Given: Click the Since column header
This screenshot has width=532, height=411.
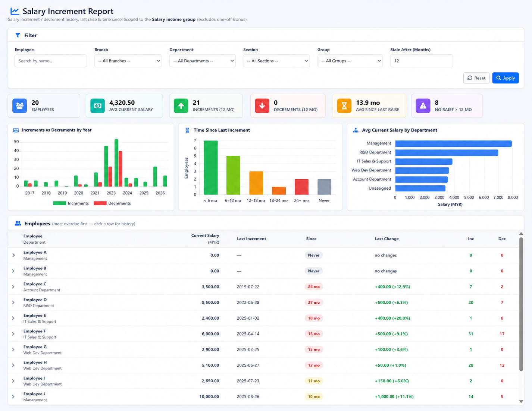Looking at the screenshot, I should [x=311, y=239].
